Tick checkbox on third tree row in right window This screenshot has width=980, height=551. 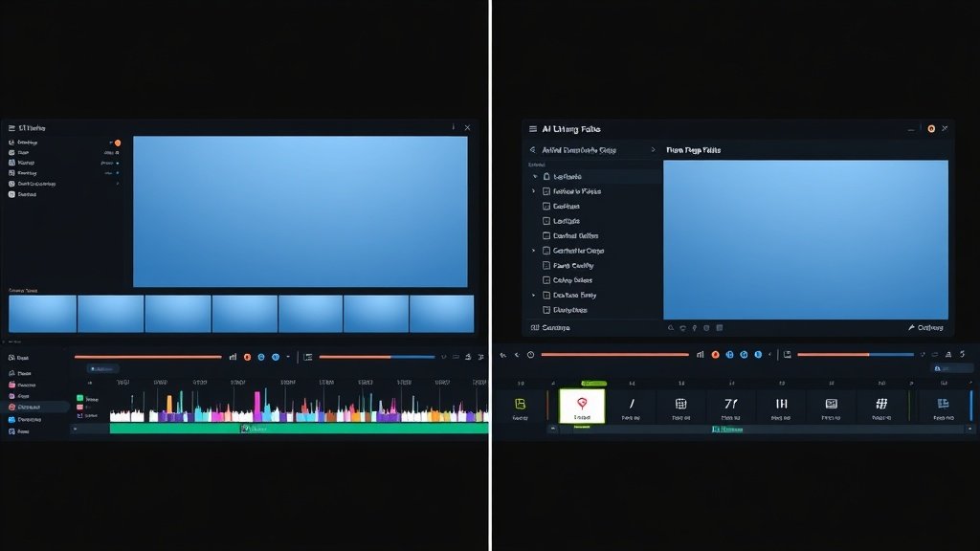coord(546,207)
